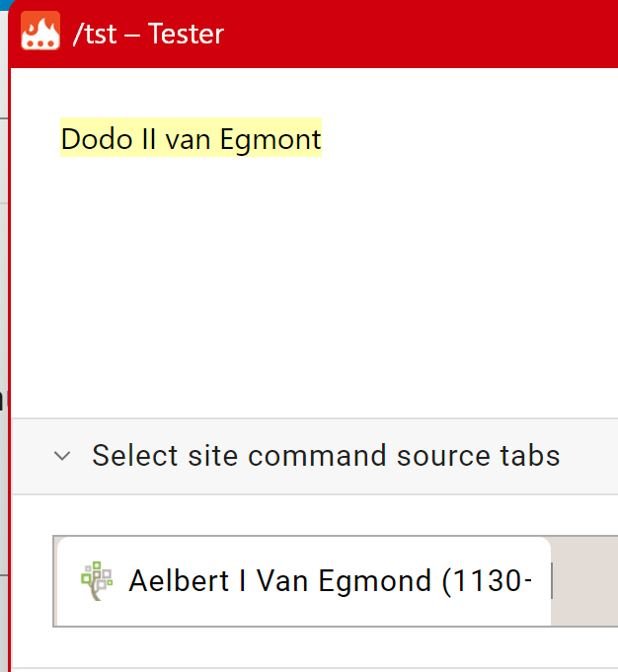Image resolution: width=618 pixels, height=672 pixels.
Task: Click the flame app icon in title bar
Action: [x=40, y=31]
